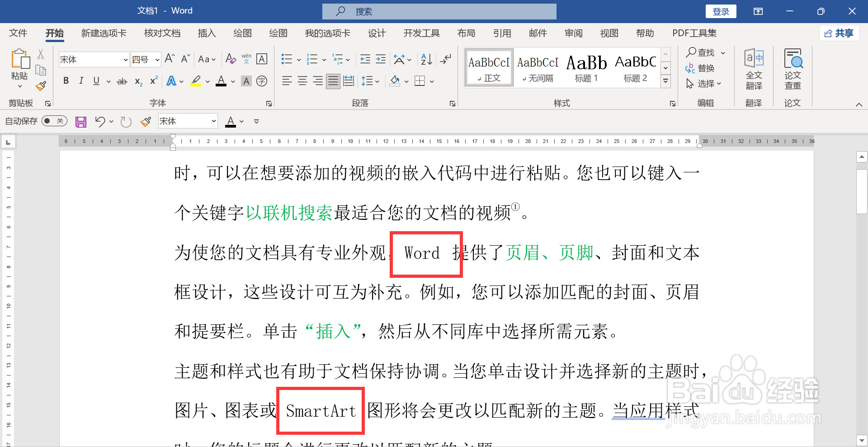868x447 pixels.
Task: Open Paper Plagiarism Check (论文查重)
Action: [793, 69]
